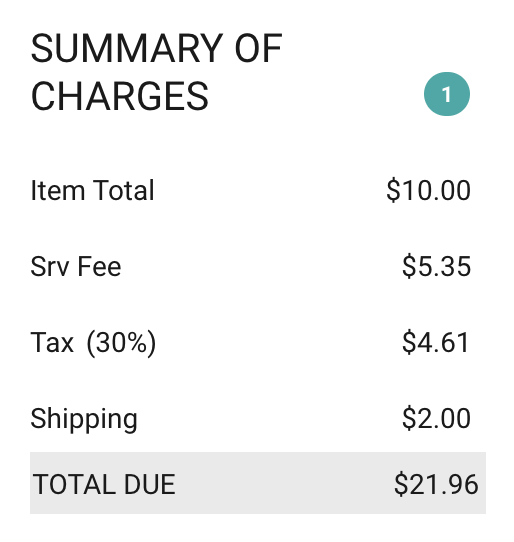Select the $21.96 total due amount
The width and height of the screenshot is (514, 542).
tap(436, 485)
